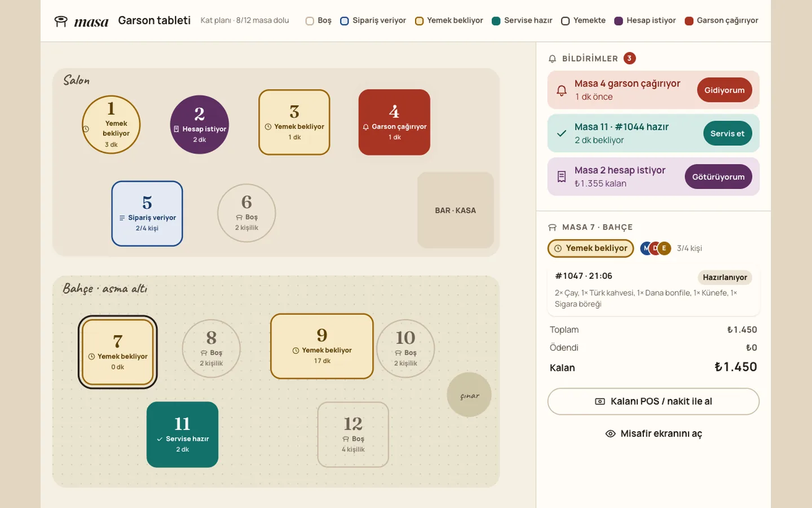The height and width of the screenshot is (508, 812).
Task: Click the Hazırlanıyor status badge
Action: 725,277
